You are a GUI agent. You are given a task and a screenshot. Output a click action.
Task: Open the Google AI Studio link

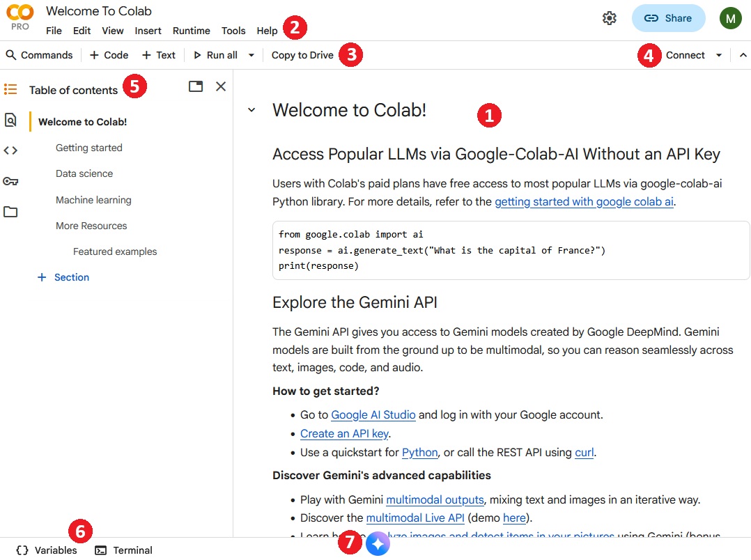tap(373, 415)
